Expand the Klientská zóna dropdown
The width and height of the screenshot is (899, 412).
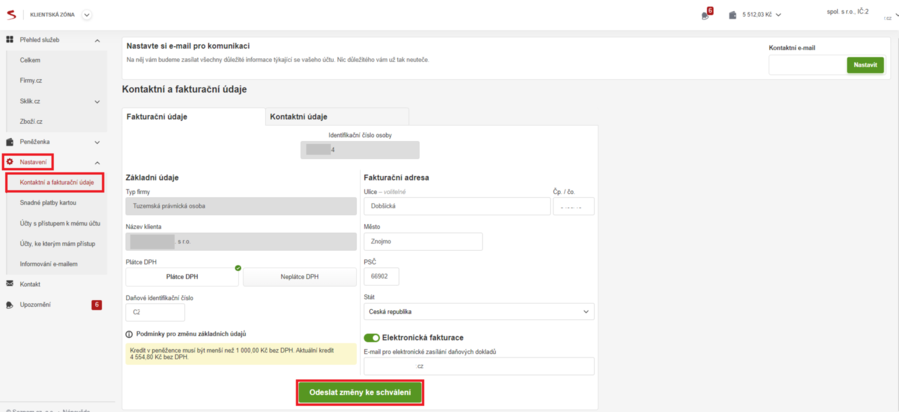tap(86, 14)
